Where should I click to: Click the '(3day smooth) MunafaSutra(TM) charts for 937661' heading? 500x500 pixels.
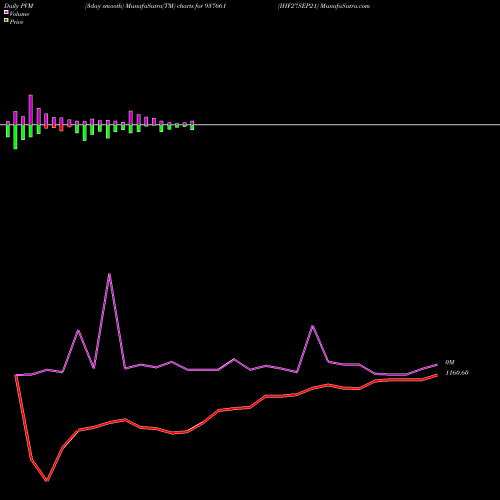tap(156, 6)
